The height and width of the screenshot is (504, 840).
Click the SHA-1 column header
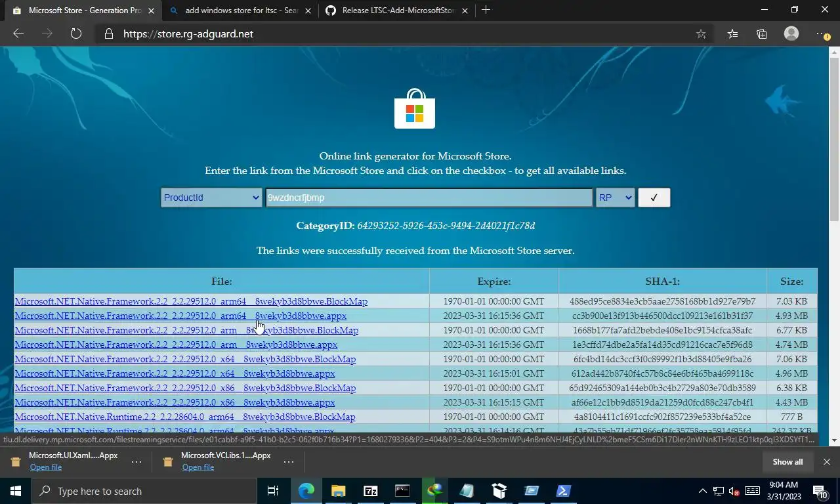click(662, 281)
